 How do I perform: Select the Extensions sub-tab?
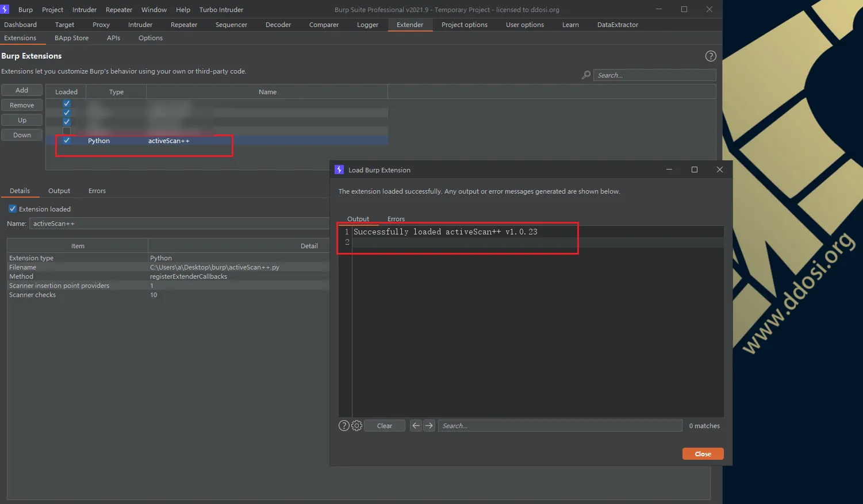(20, 38)
